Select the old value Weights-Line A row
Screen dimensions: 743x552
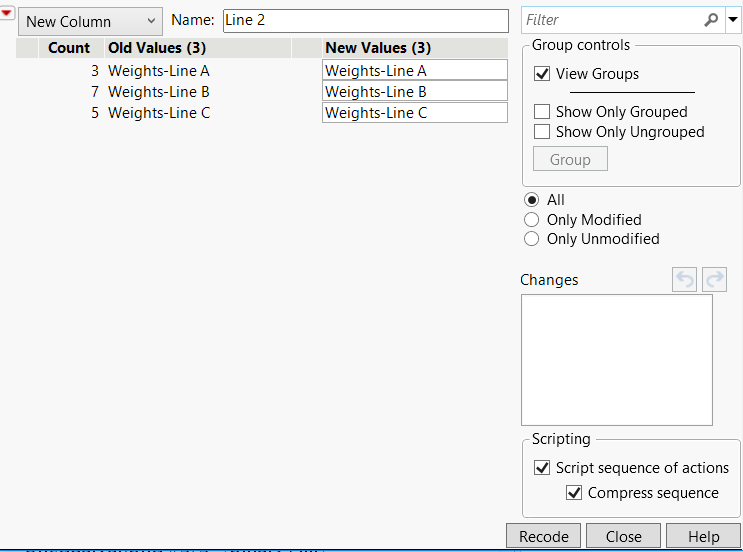tap(159, 71)
